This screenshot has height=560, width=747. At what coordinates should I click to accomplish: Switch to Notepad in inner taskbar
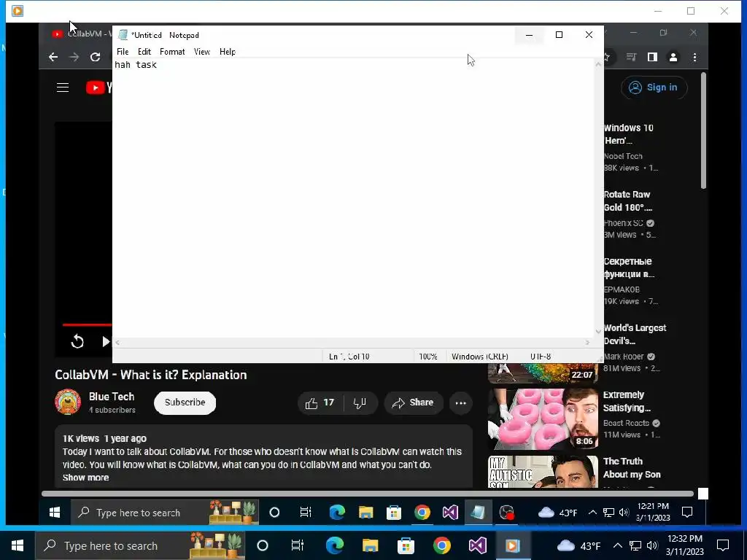coord(478,513)
